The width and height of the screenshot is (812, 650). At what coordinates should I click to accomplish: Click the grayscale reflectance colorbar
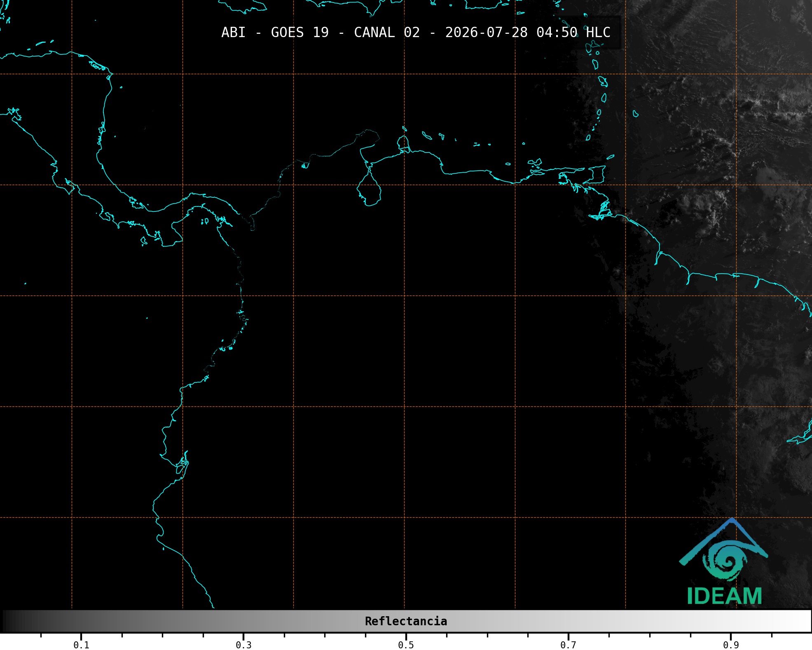[407, 621]
